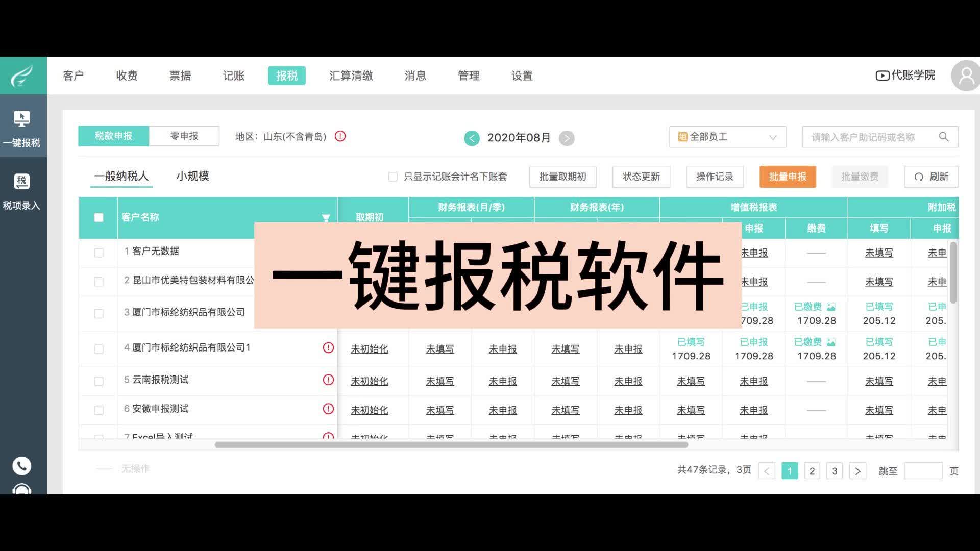The height and width of the screenshot is (551, 980).
Task: Click the search magnifier icon in search box
Action: 943,137
